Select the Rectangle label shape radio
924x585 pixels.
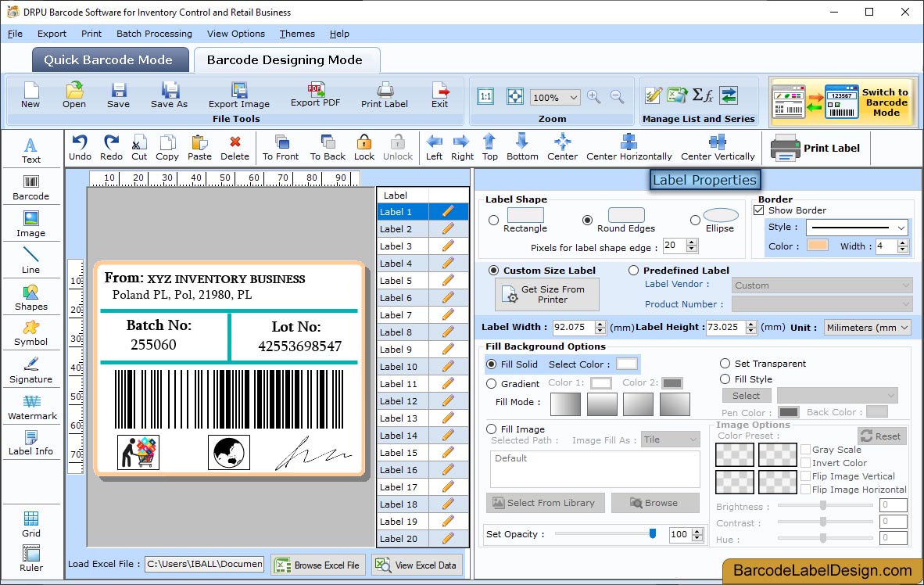(x=494, y=220)
